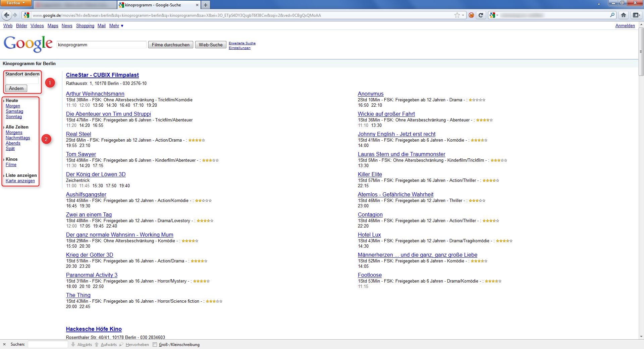Click the blocked-content icon beside reload
644x349 pixels.
click(471, 15)
